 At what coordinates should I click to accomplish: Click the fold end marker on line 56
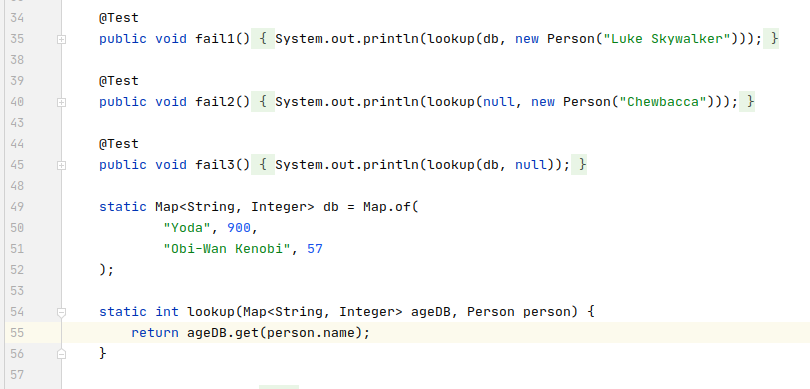[x=61, y=354]
